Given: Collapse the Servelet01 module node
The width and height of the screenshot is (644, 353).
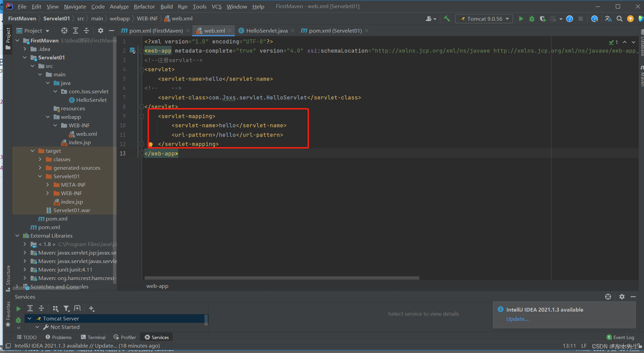Looking at the screenshot, I should (25, 58).
